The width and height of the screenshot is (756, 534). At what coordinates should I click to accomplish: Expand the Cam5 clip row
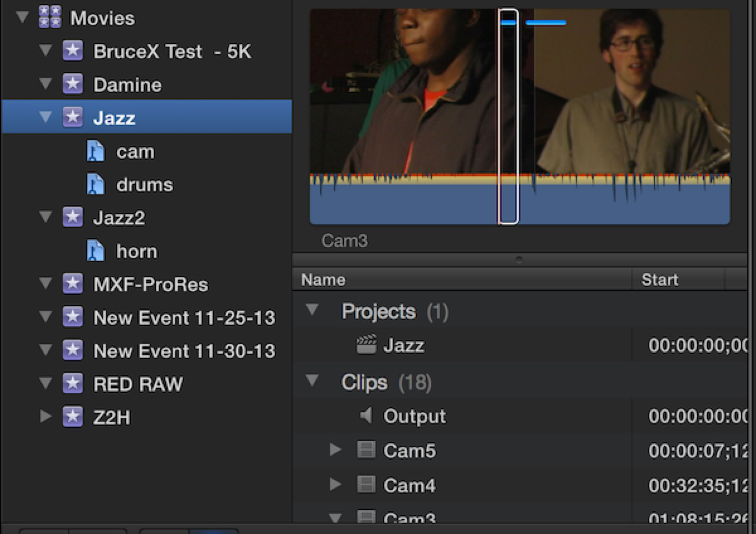click(335, 449)
